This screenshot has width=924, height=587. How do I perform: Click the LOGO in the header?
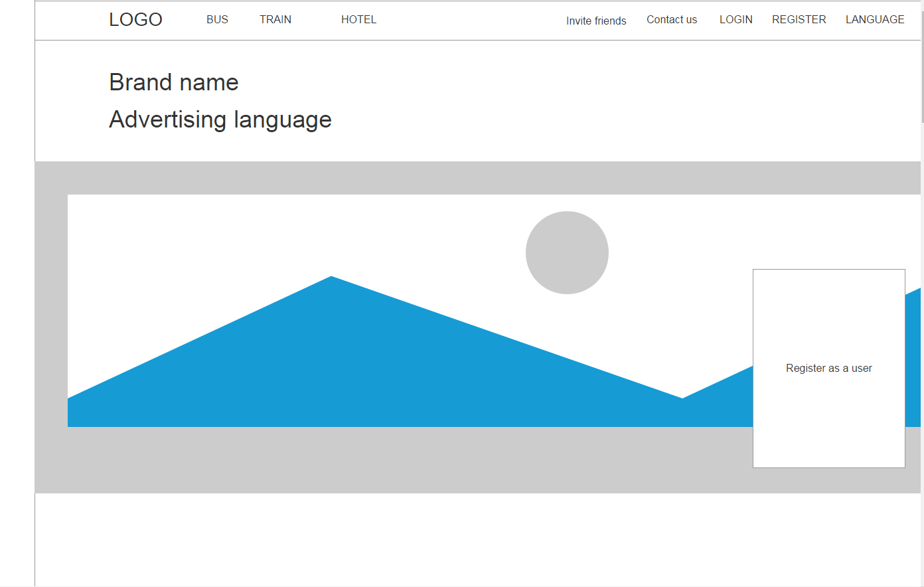click(135, 20)
